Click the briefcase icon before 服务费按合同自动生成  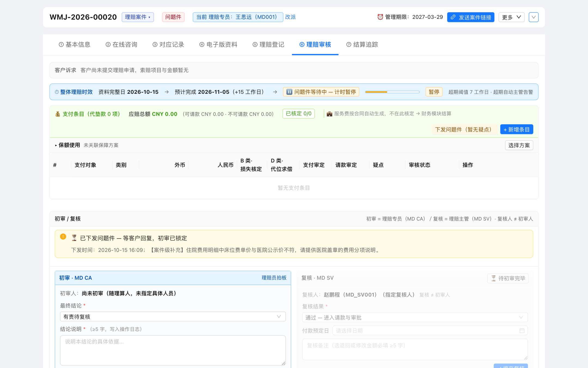[329, 114]
